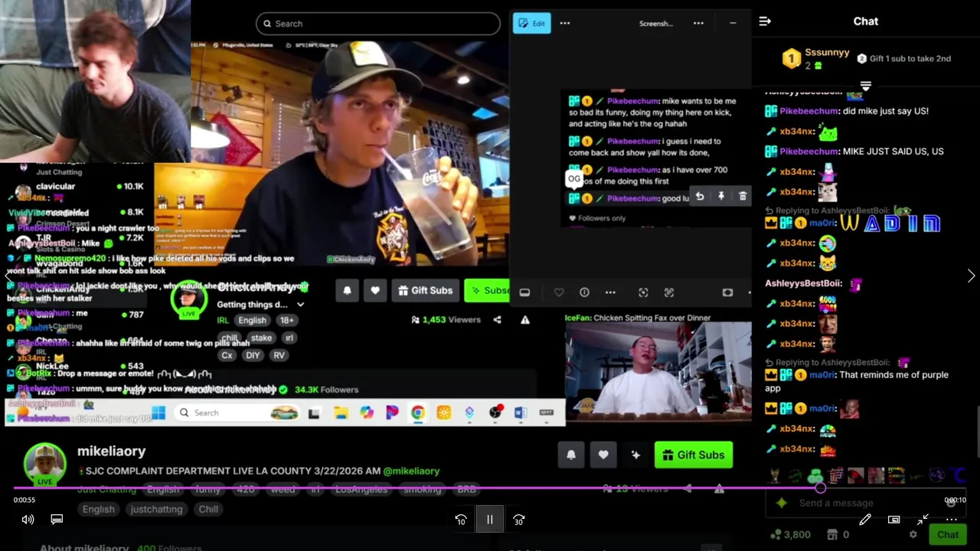Open the player's more options menu
The height and width of the screenshot is (551, 980).
[x=952, y=520]
